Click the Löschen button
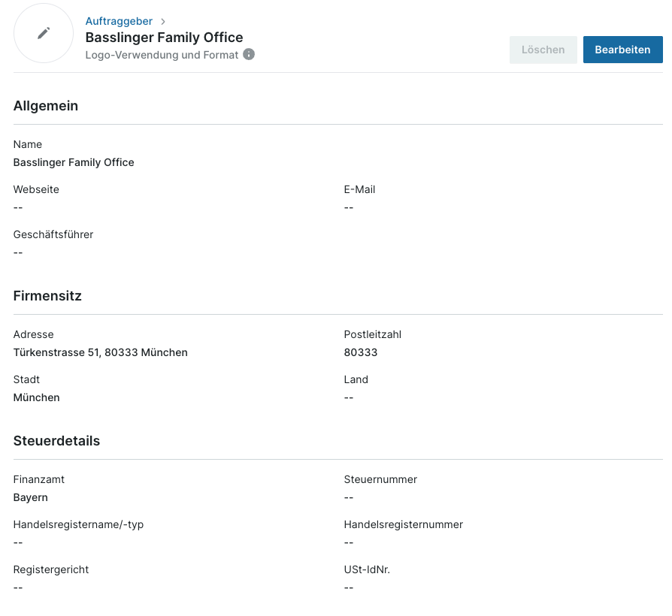The image size is (672, 616). coord(543,50)
